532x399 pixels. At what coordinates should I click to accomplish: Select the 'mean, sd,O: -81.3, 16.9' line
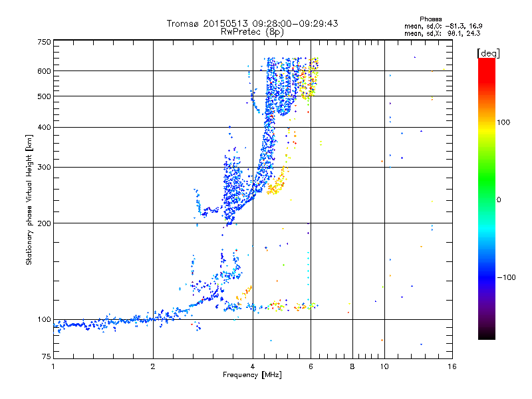coord(443,26)
